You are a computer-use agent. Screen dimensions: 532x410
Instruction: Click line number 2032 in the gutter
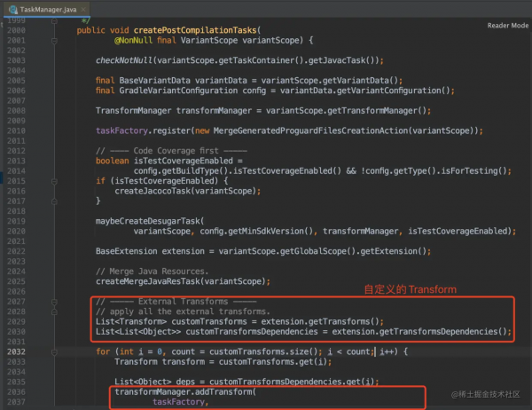pos(17,351)
